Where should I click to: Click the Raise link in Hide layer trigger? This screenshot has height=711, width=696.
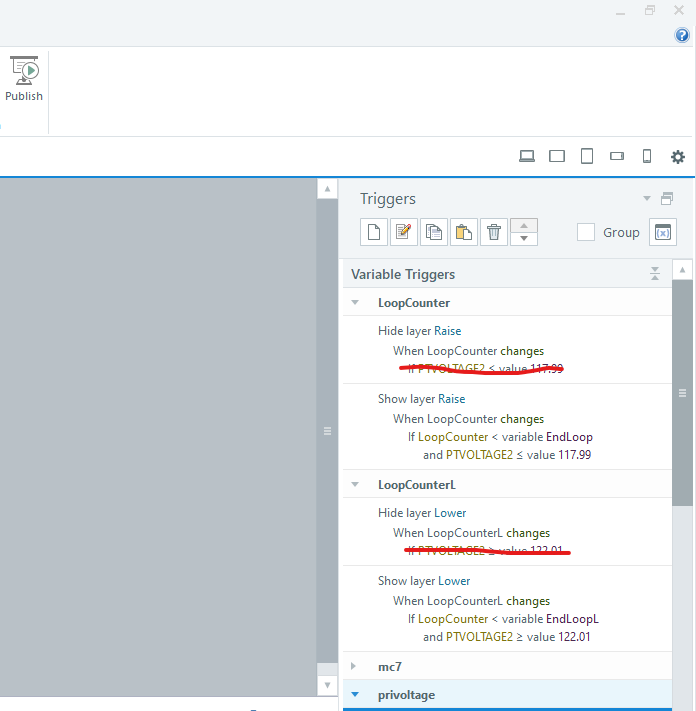pos(448,331)
